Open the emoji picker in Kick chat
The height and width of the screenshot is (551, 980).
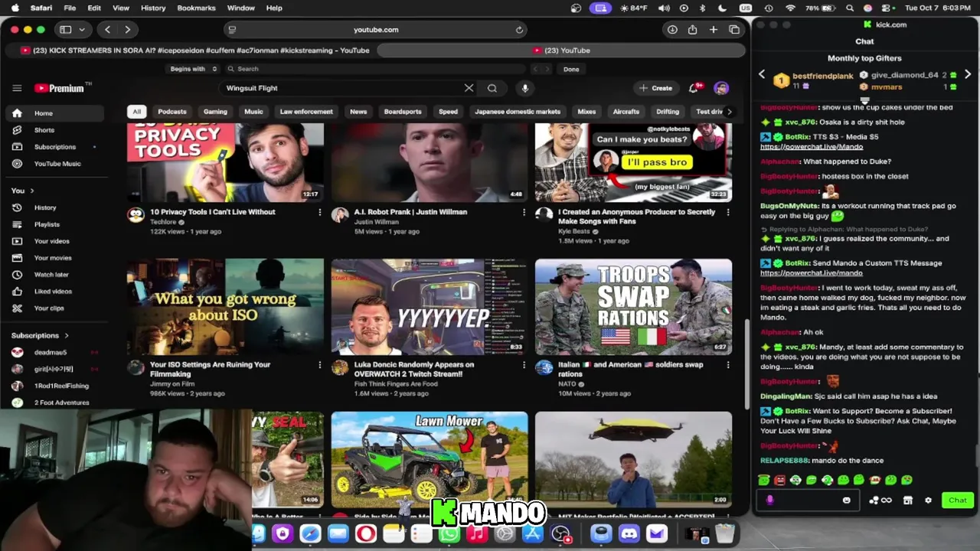click(x=846, y=500)
